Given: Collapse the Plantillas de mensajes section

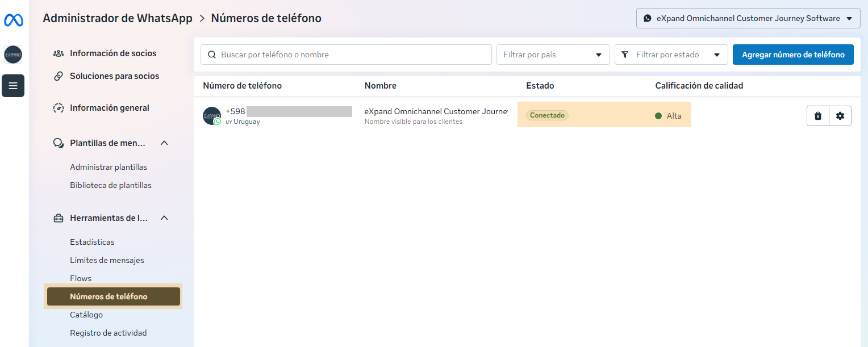Looking at the screenshot, I should (164, 143).
